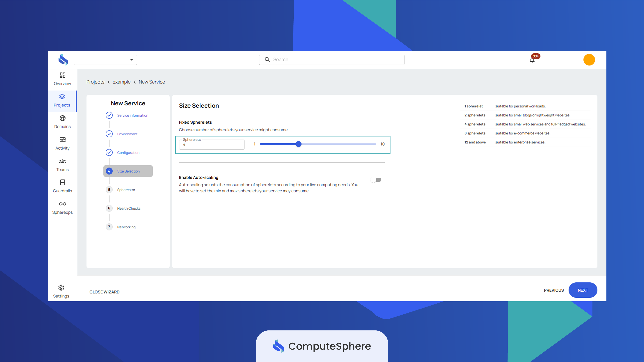Go to Environment step label
Image resolution: width=644 pixels, height=362 pixels.
point(127,134)
